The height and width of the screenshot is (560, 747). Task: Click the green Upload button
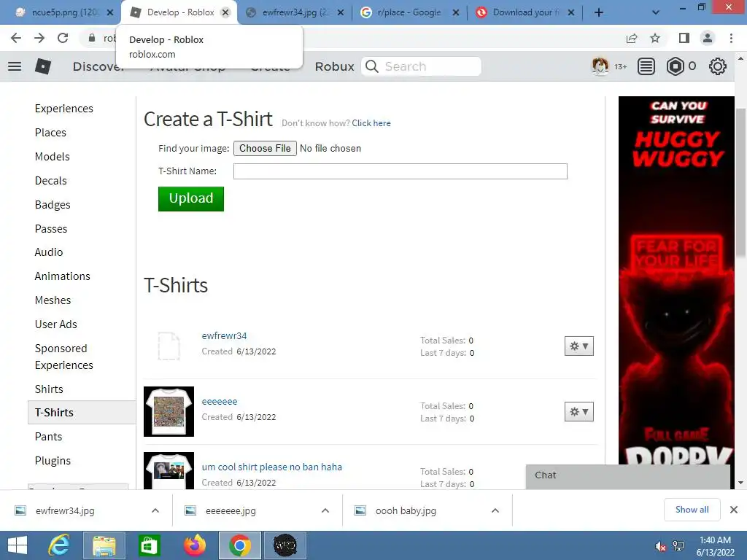tap(191, 198)
